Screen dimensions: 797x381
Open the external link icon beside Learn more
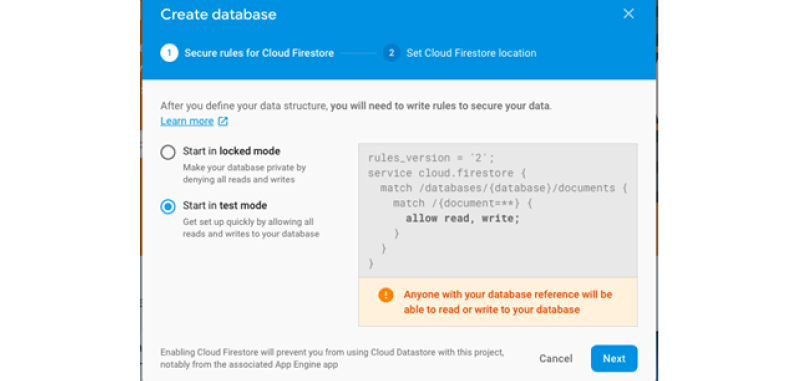pos(223,121)
